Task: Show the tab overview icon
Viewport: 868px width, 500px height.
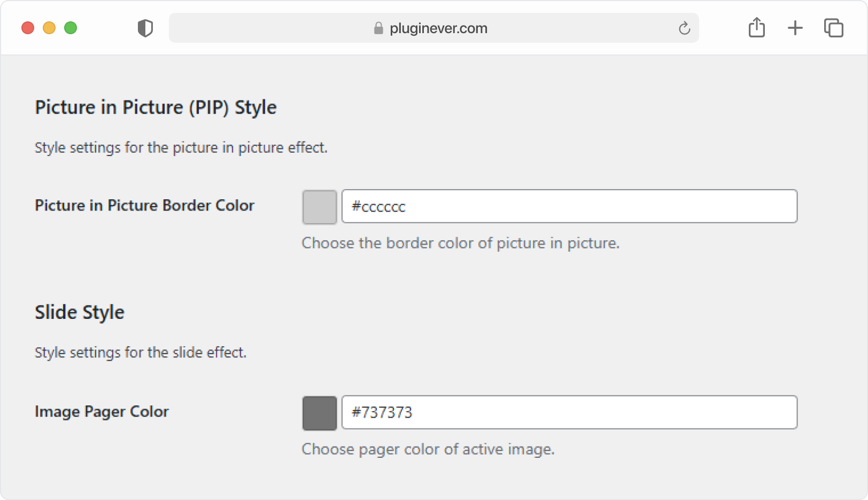Action: pyautogui.click(x=833, y=28)
